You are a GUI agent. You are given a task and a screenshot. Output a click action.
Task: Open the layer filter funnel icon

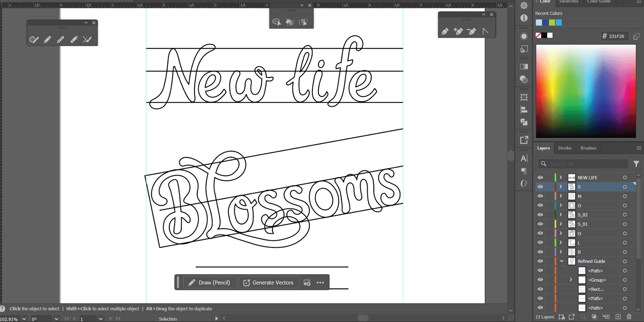(x=636, y=164)
